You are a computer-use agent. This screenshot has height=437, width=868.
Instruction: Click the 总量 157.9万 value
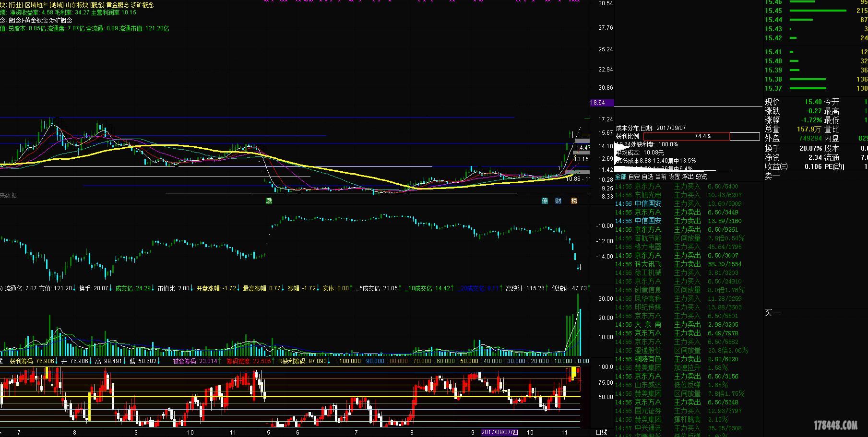click(809, 129)
